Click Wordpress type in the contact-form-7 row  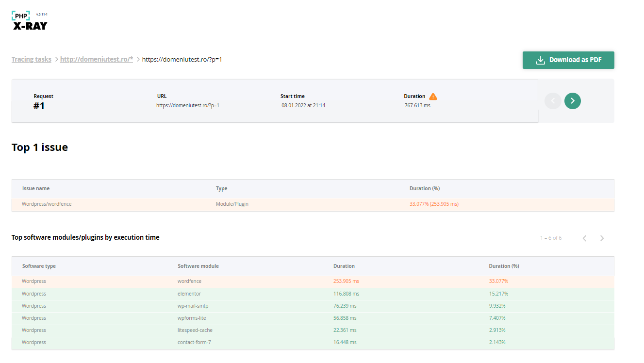coord(34,342)
